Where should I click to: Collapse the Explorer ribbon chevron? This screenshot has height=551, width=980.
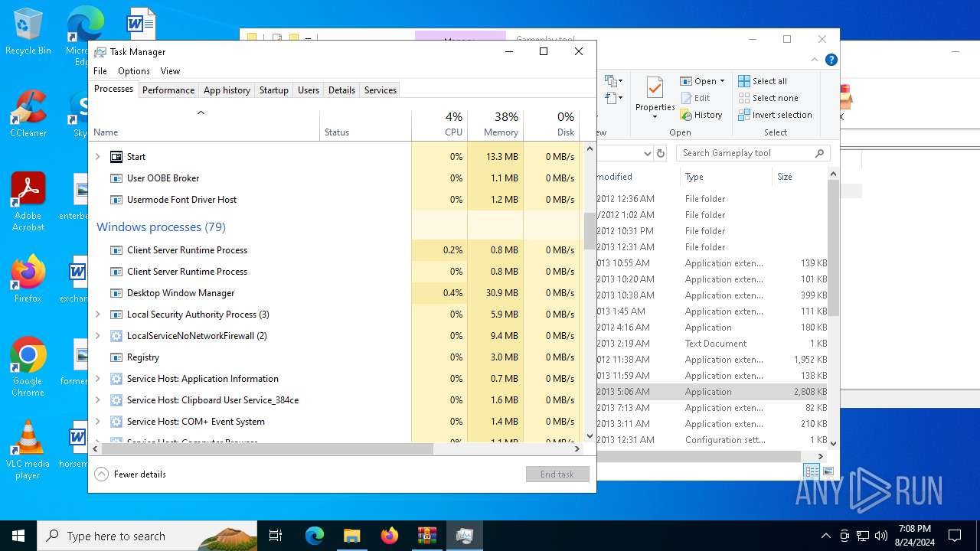(x=815, y=60)
